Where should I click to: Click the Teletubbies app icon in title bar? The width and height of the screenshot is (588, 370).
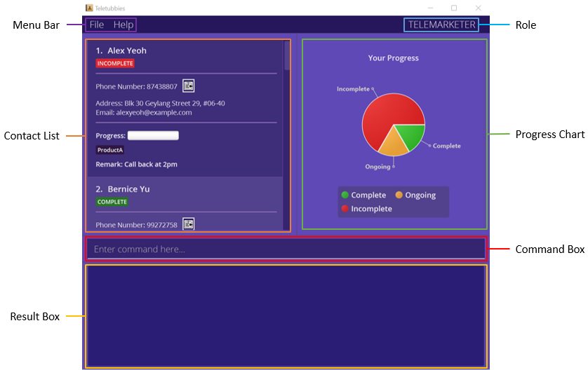89,8
